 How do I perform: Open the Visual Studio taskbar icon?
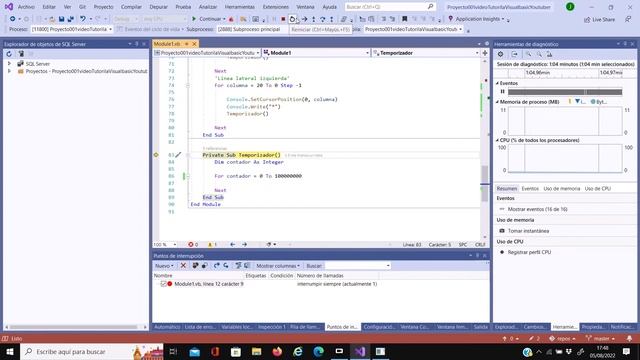360,351
